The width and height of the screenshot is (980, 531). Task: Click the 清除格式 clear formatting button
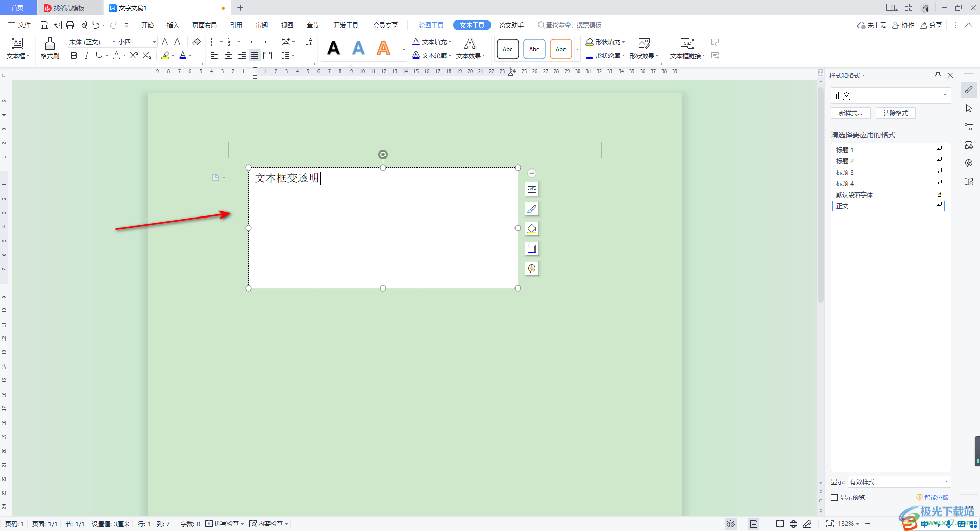pos(895,113)
